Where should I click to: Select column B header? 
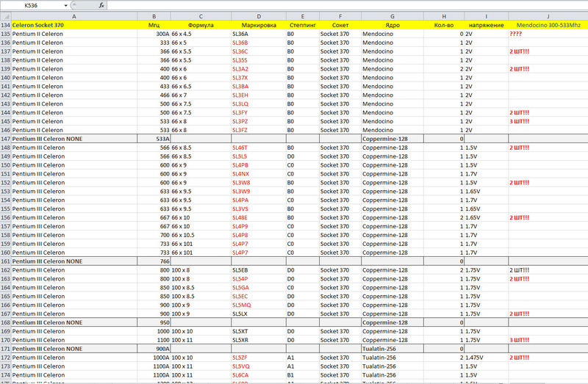coord(154,16)
